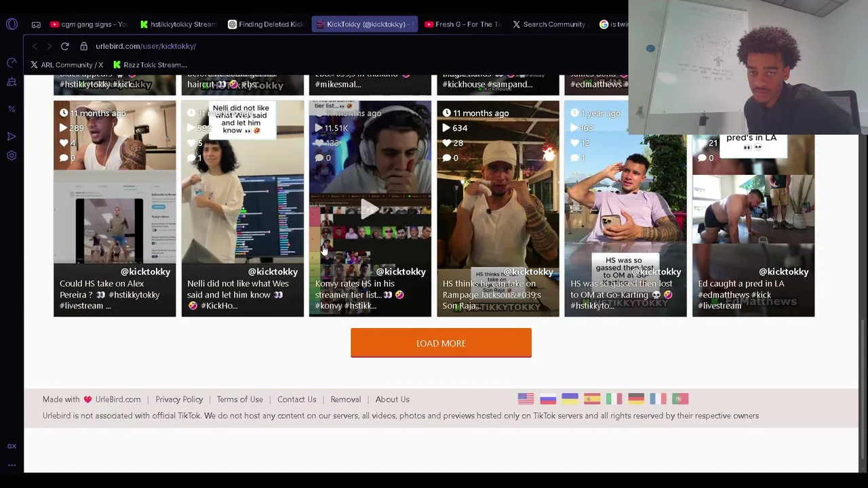Select the KickTokky (@kicktokky) tab
Viewport: 868px width, 488px height.
point(365,24)
